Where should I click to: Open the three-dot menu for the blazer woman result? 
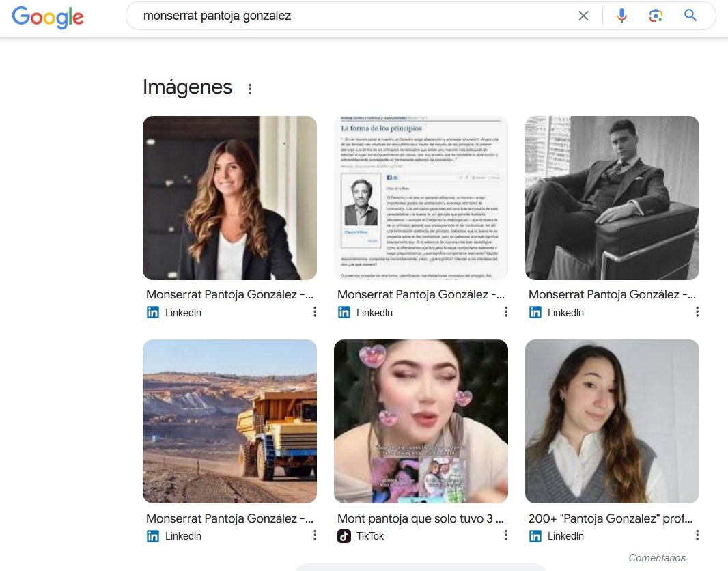coord(315,312)
